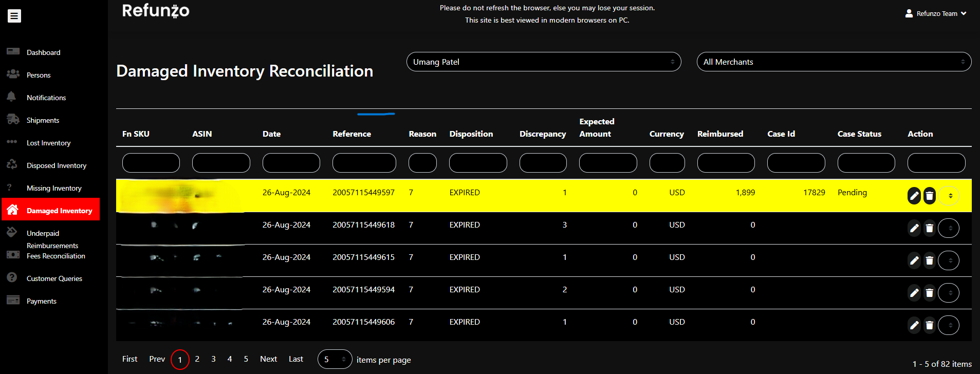Delete row with reference 20057115449618
Image resolution: width=980 pixels, height=374 pixels.
(930, 228)
